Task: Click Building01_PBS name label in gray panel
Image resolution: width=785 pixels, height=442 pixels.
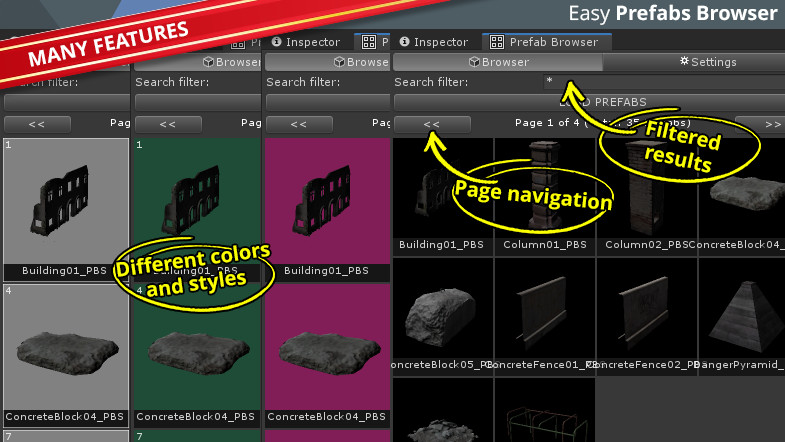Action: pos(65,271)
